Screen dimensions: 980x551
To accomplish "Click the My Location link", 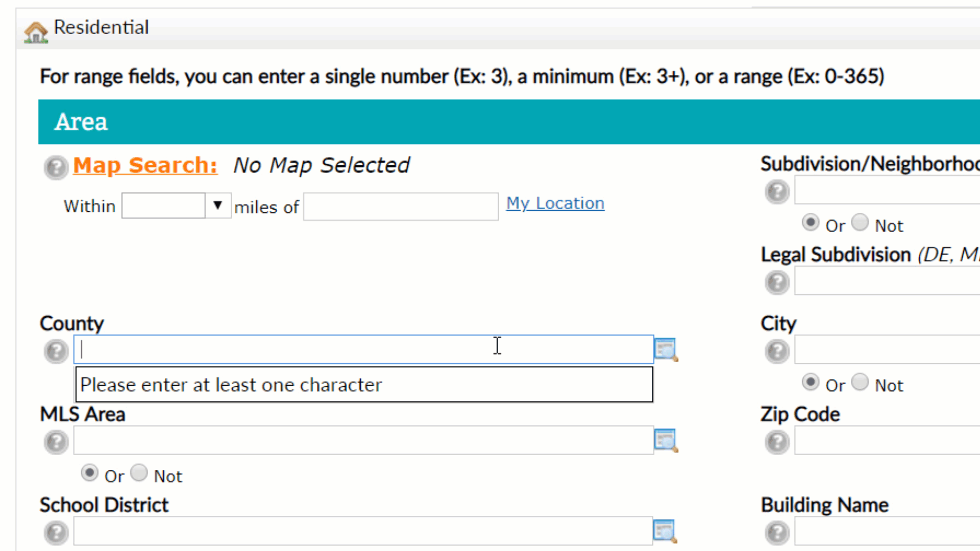I will pyautogui.click(x=555, y=203).
